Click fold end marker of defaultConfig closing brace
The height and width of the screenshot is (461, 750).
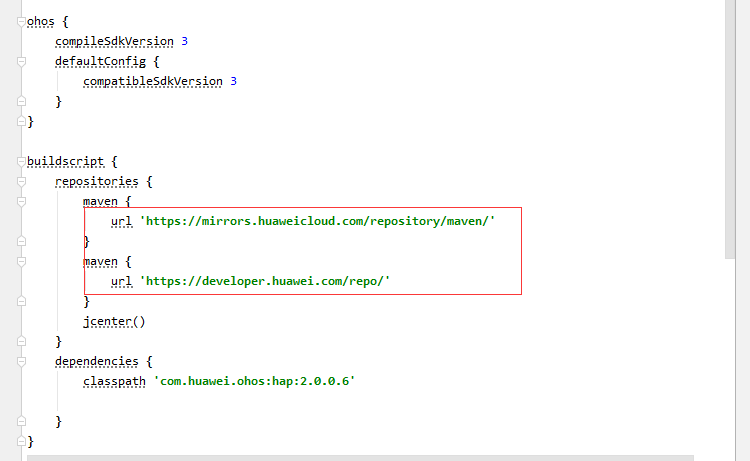(x=21, y=101)
